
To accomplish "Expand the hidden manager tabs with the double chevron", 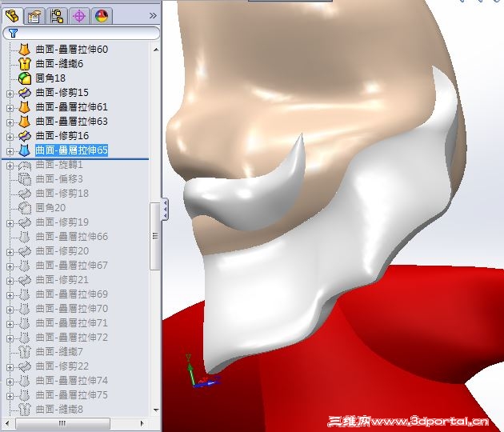I will coord(153,15).
